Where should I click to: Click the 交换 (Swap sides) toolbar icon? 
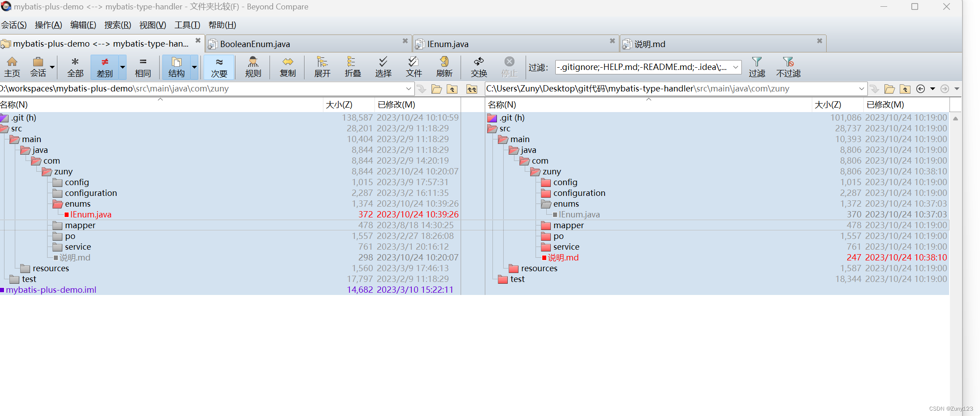click(x=479, y=67)
